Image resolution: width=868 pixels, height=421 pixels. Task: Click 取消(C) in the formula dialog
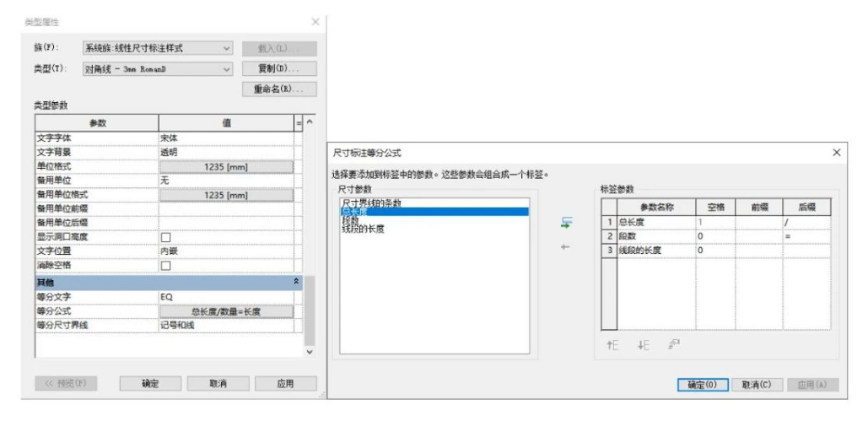click(x=757, y=385)
